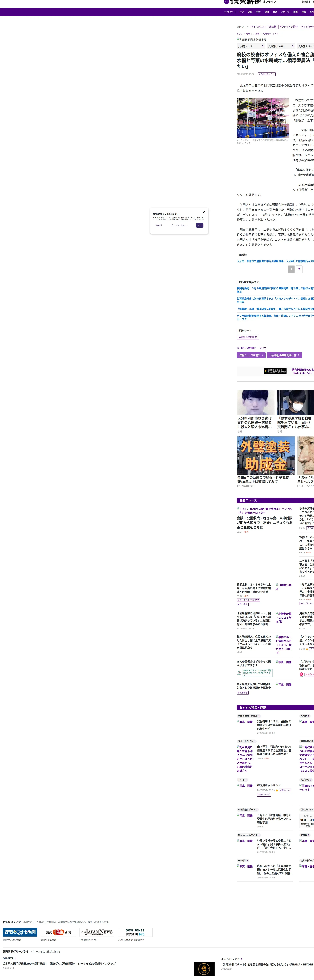Open the 外壁塗装 助成金 advertisement image

point(266,455)
